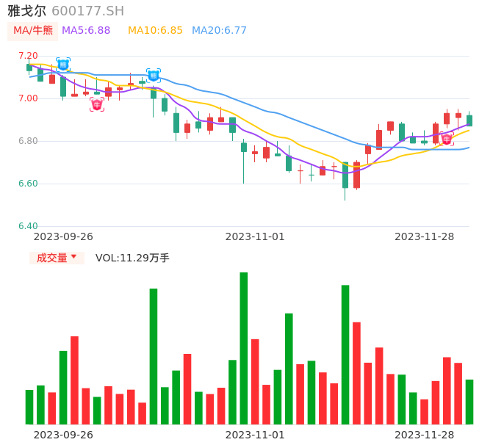This screenshot has width=504, height=445.
Task: Click the 7.20 price axis label
Action: click(x=28, y=56)
